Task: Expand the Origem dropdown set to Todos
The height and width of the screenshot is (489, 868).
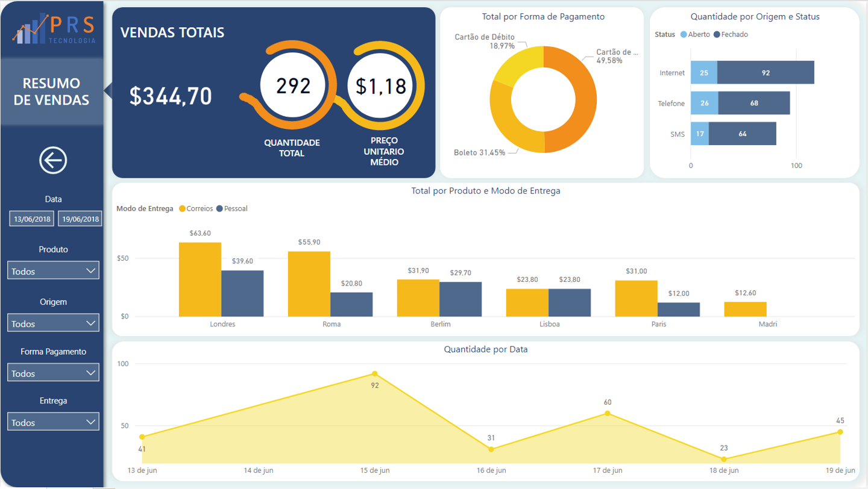Action: (53, 322)
